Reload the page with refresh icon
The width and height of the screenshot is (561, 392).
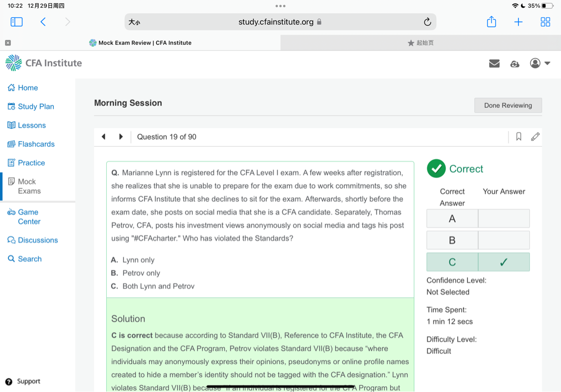427,22
